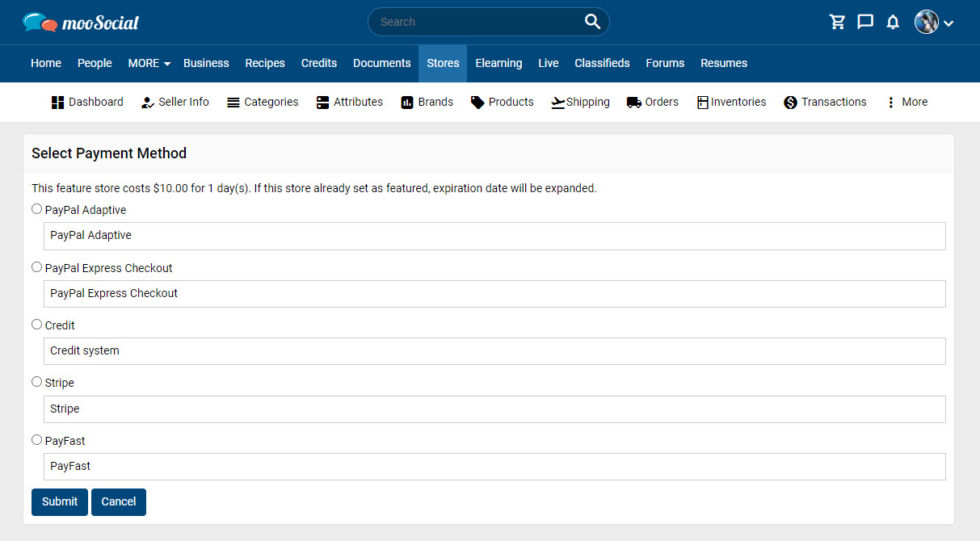This screenshot has height=541, width=980.
Task: Cancel the payment method selection
Action: coord(119,501)
